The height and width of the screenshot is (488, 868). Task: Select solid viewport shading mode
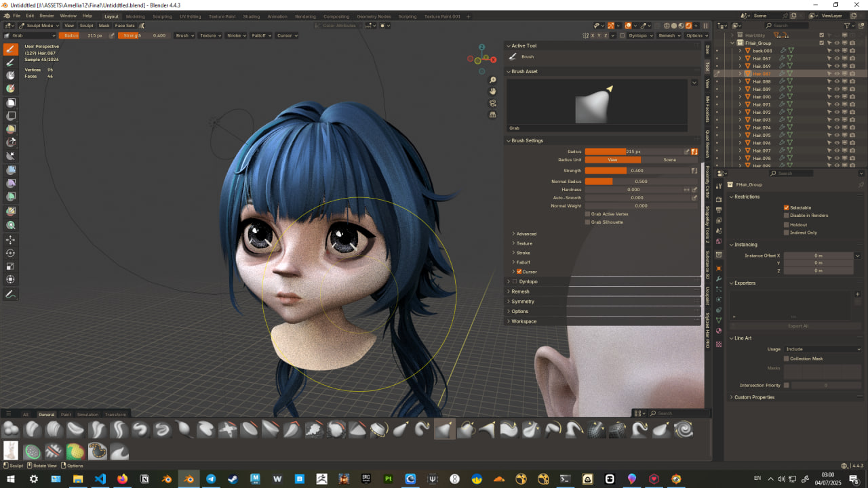pyautogui.click(x=675, y=26)
